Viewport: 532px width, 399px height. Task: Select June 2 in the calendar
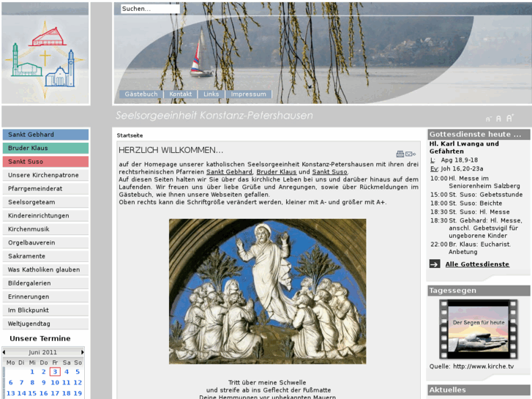point(43,372)
